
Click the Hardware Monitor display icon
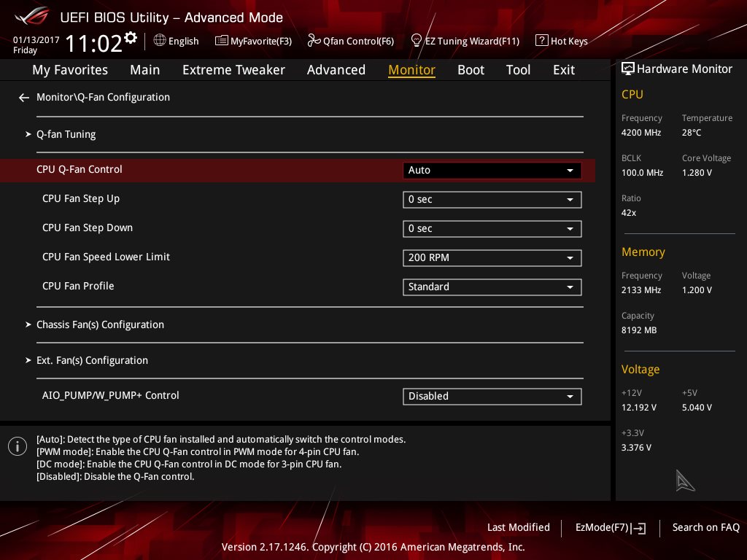pos(628,69)
